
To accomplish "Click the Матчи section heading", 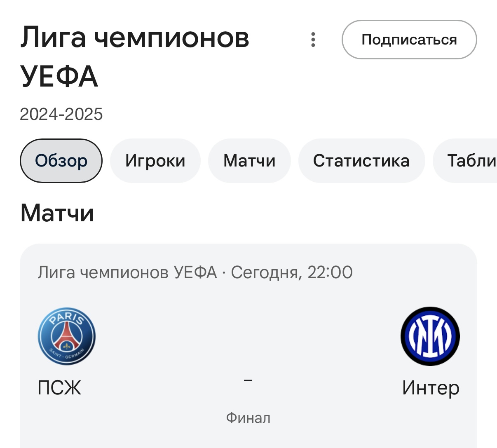I will 57,213.
